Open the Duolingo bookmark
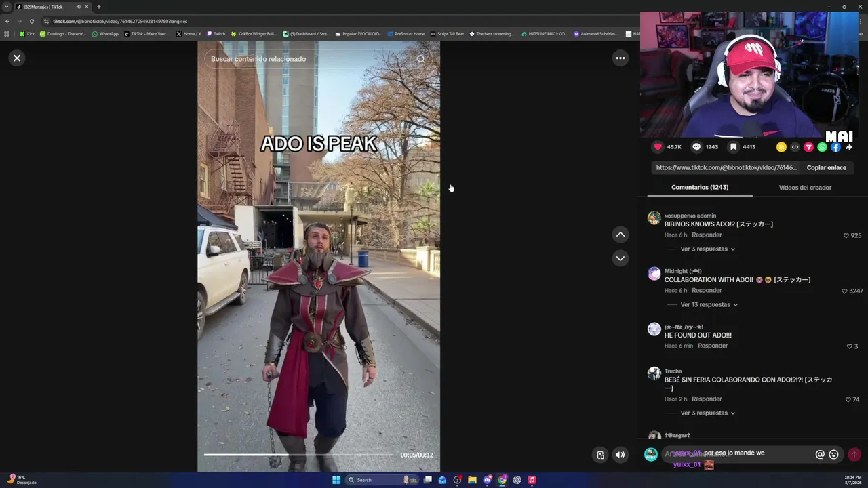This screenshot has height=488, width=868. [63, 34]
